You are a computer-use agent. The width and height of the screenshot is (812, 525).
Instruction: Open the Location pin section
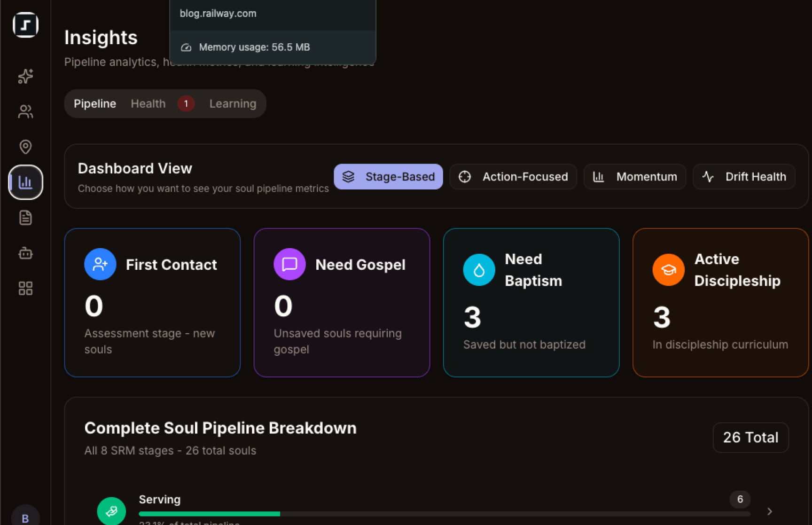(x=25, y=147)
